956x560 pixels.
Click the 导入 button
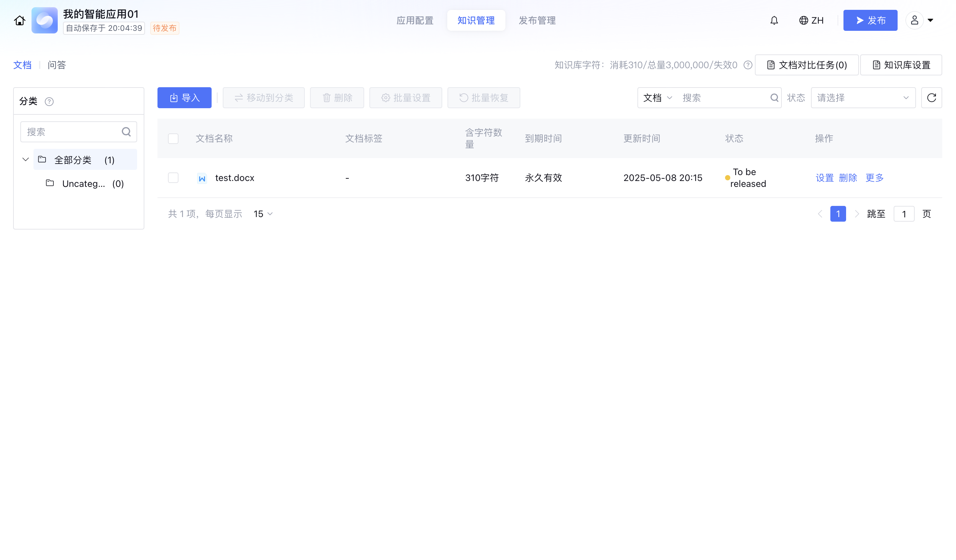184,98
